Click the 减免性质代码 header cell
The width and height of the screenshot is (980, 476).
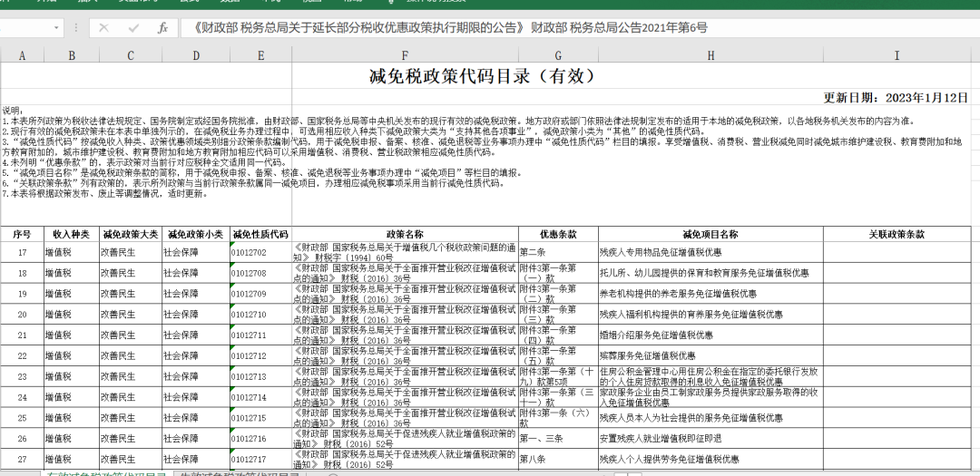point(260,234)
